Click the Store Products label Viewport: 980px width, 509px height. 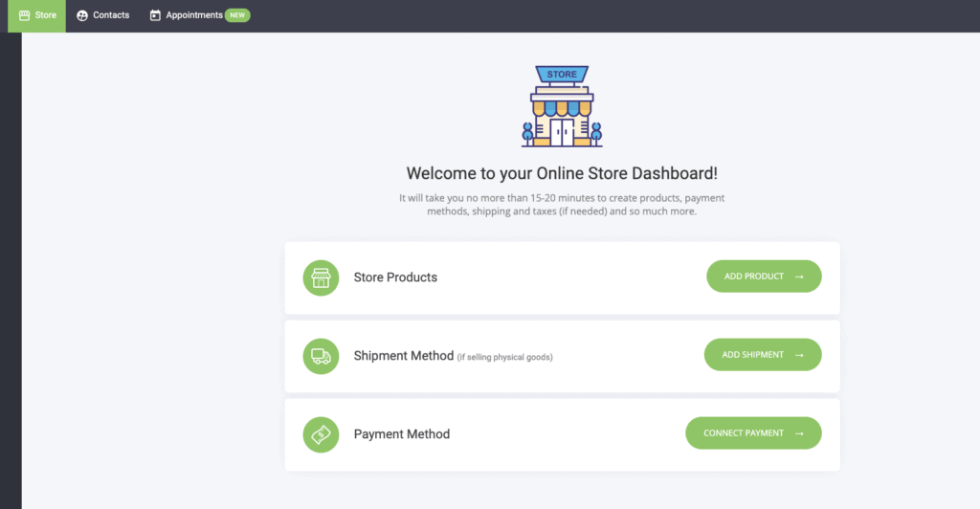point(395,277)
